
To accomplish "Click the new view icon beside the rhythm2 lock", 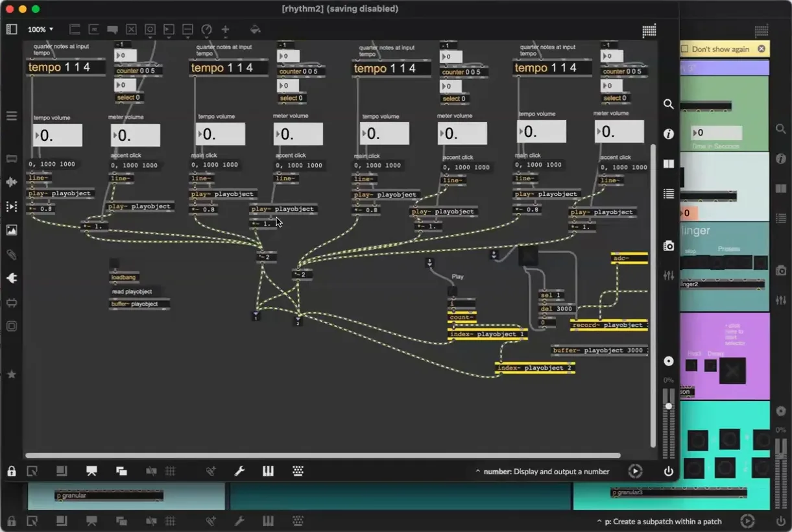I will click(x=32, y=471).
